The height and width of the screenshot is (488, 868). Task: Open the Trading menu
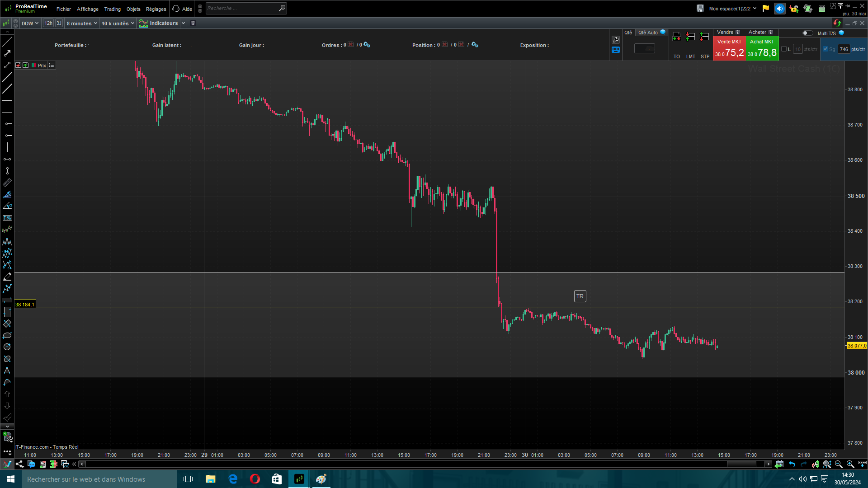pos(112,9)
